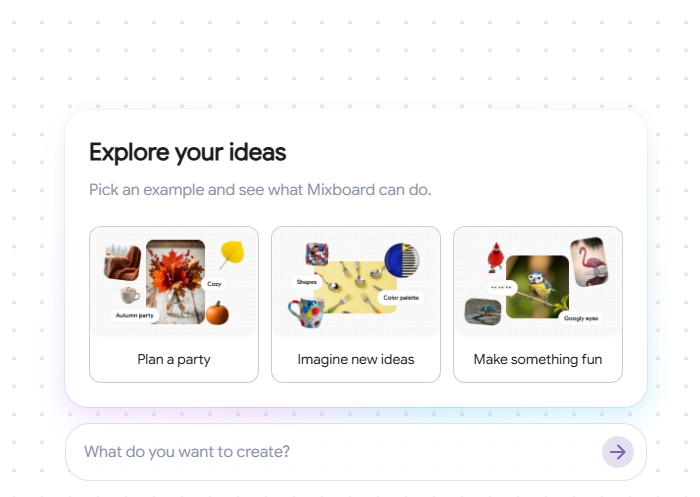700x497 pixels.
Task: Open the Make something fun example
Action: 538,359
